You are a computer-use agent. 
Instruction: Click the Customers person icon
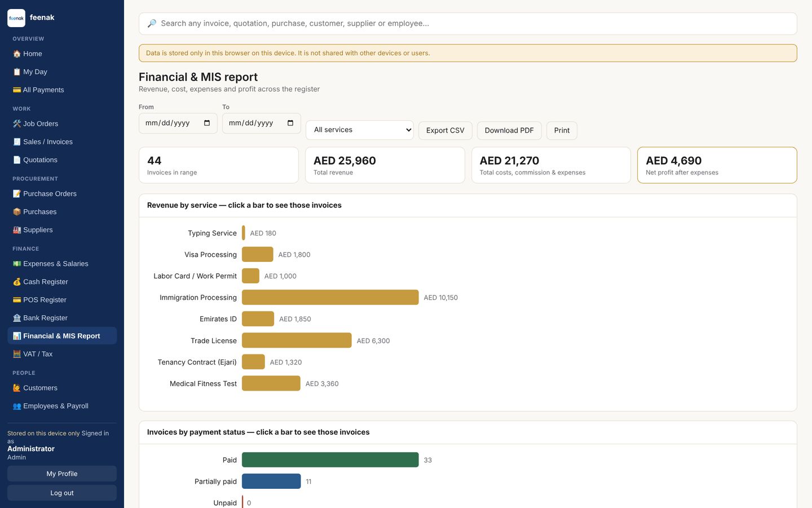17,388
